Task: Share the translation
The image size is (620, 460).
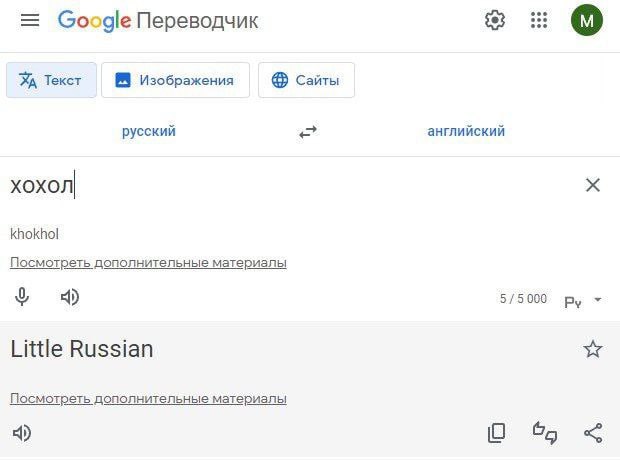Action: (x=593, y=433)
